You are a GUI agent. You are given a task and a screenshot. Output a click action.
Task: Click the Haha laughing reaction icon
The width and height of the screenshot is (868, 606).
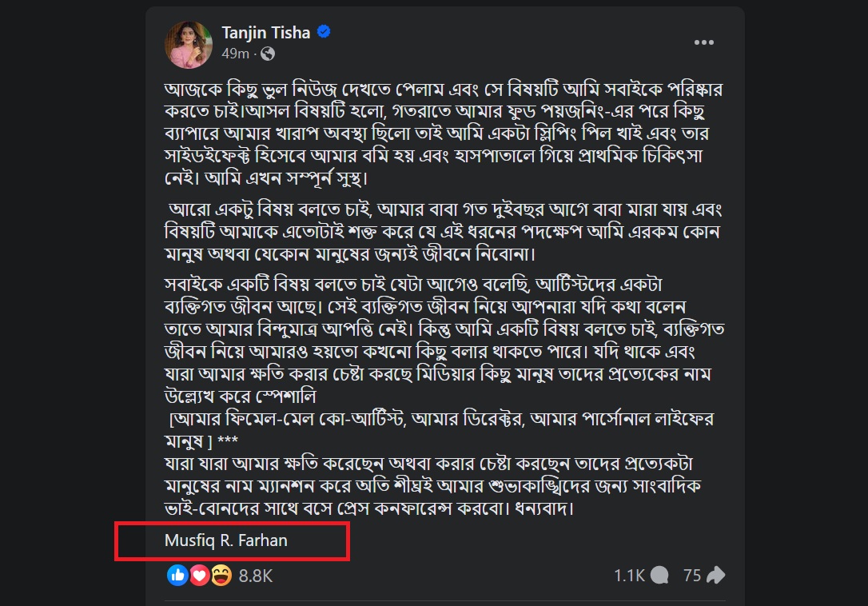(221, 574)
